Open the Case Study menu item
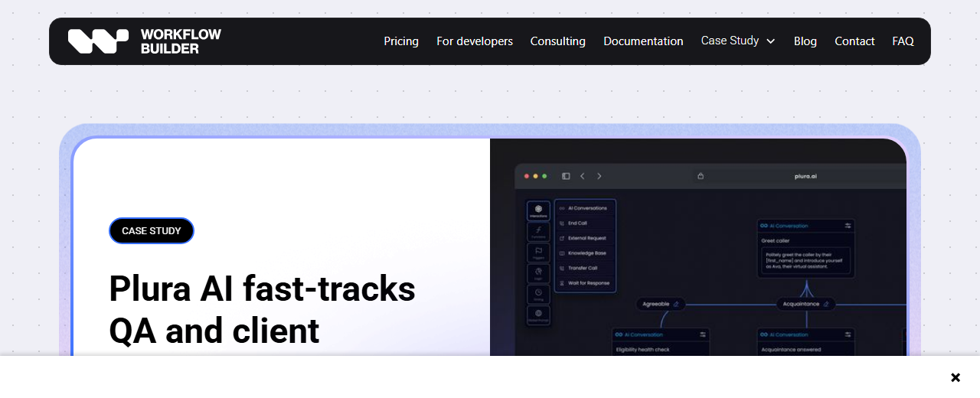The width and height of the screenshot is (980, 398). [730, 41]
